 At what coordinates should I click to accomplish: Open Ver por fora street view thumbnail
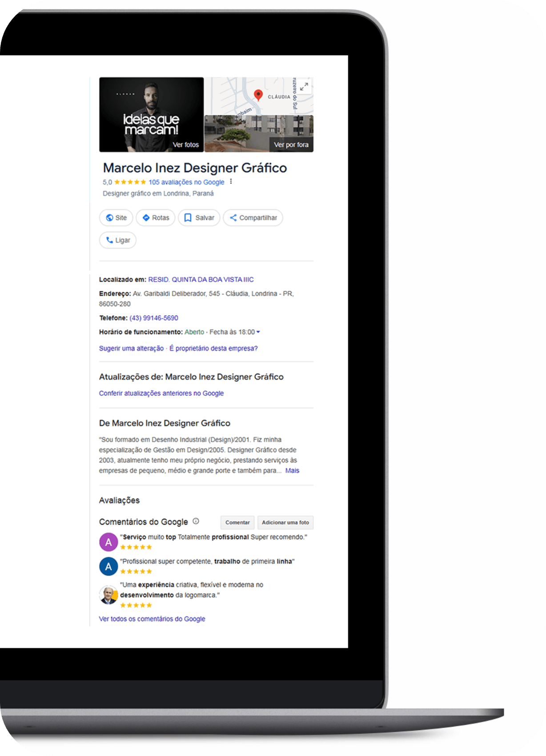click(259, 133)
